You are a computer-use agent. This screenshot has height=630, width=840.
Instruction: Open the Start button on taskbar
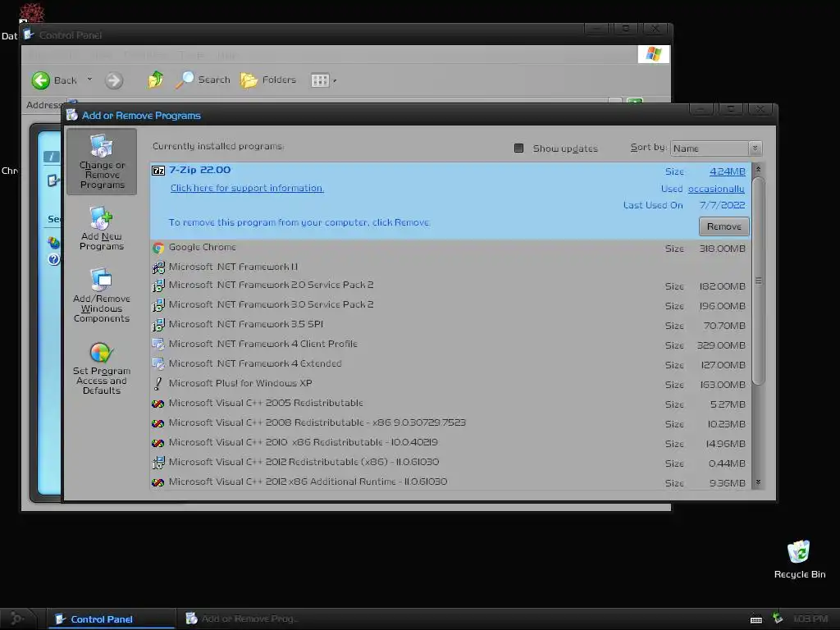tap(18, 619)
